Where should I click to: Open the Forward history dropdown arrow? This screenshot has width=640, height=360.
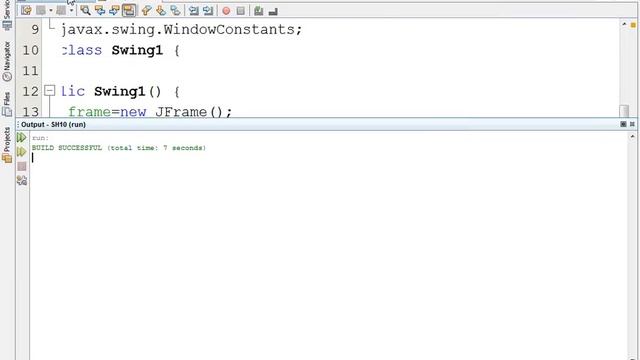(71, 11)
